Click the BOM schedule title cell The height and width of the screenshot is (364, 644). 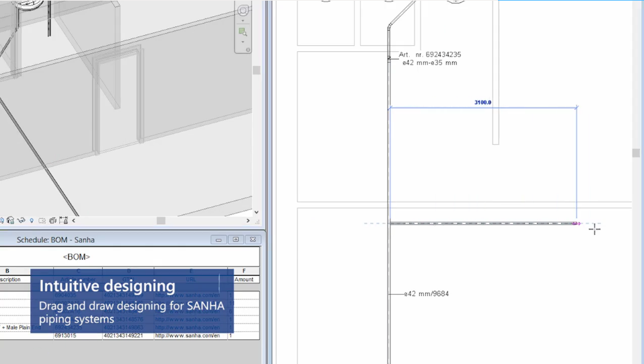(x=76, y=257)
